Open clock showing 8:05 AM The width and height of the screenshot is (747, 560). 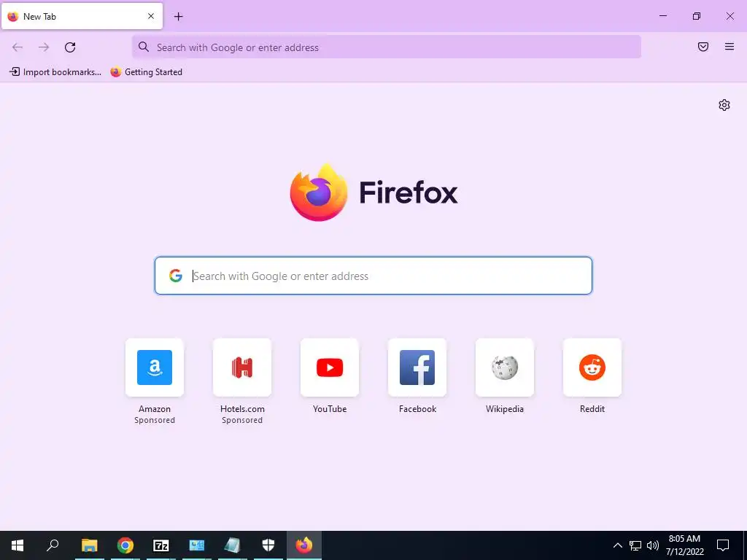[x=684, y=545]
